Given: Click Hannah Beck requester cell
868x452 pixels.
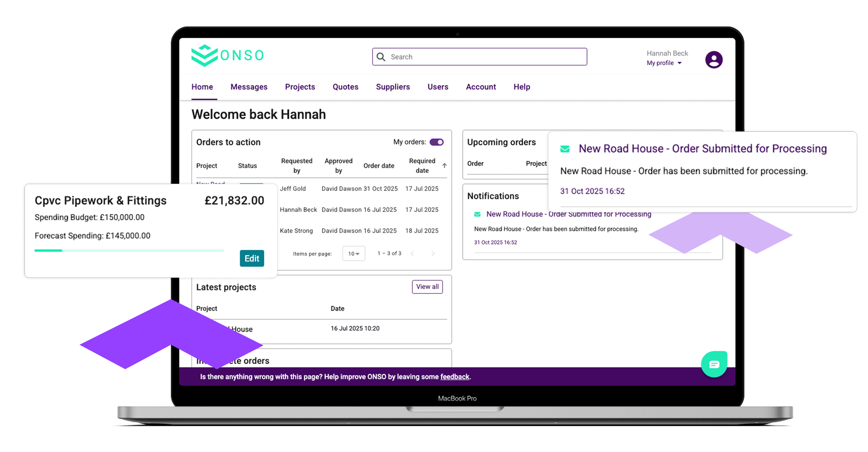Looking at the screenshot, I should click(x=298, y=210).
